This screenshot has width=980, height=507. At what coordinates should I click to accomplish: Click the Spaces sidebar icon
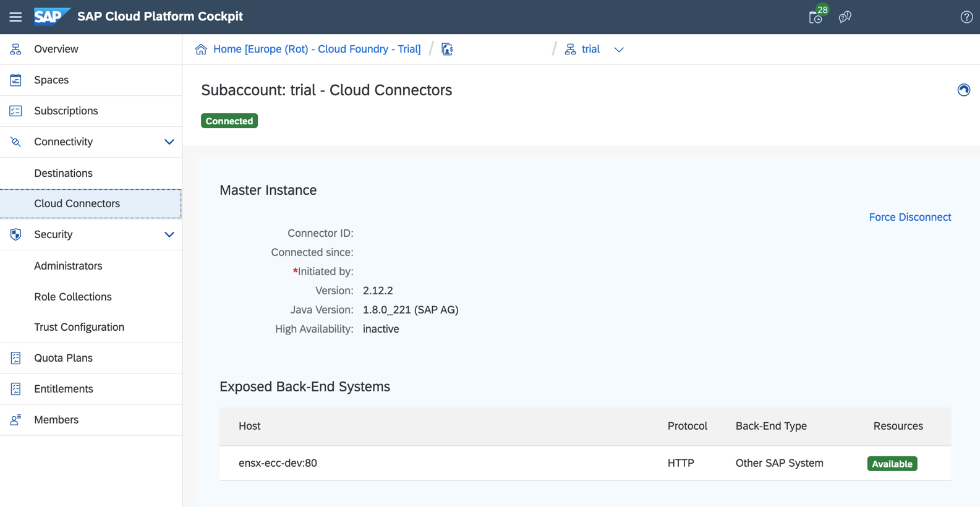[15, 80]
